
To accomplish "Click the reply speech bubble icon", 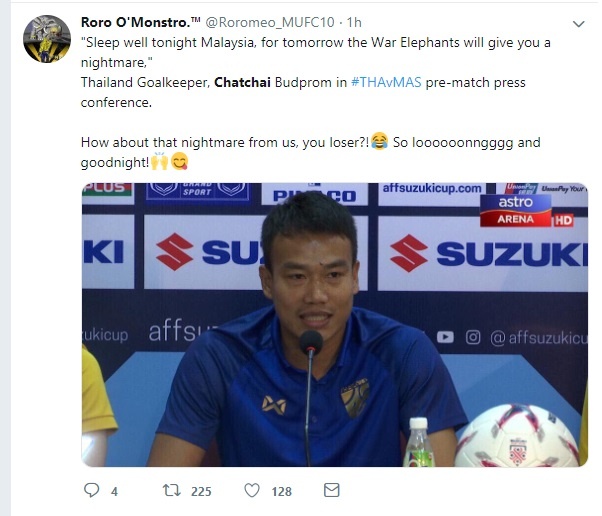I will (x=91, y=490).
